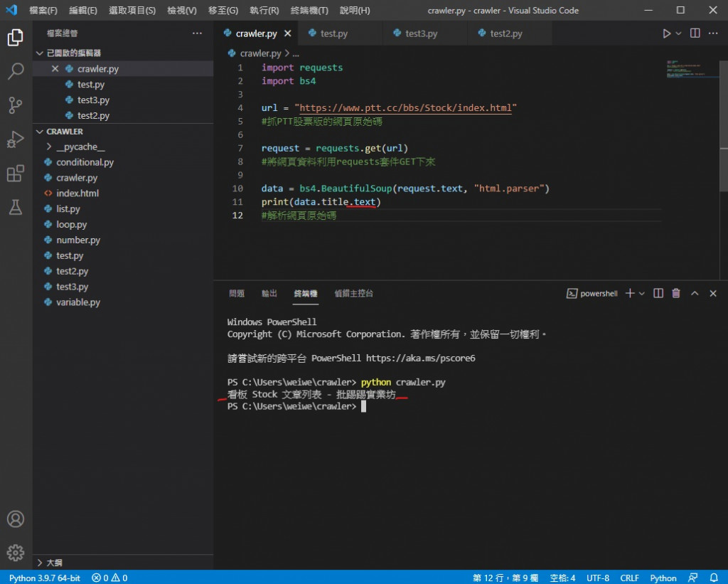Open list.py in file tree
This screenshot has height=584, width=728.
(123, 208)
